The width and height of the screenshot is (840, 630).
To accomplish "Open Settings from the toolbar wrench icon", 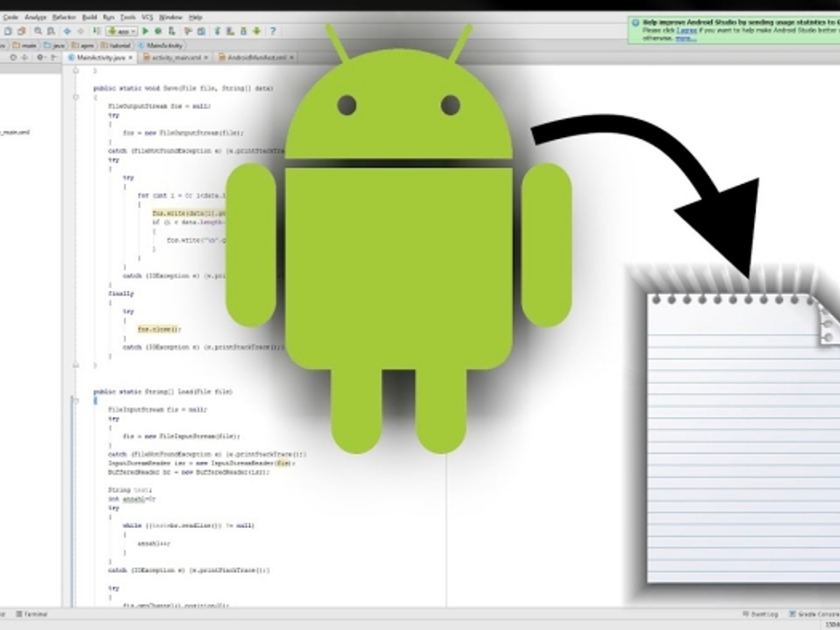I will pos(188,31).
